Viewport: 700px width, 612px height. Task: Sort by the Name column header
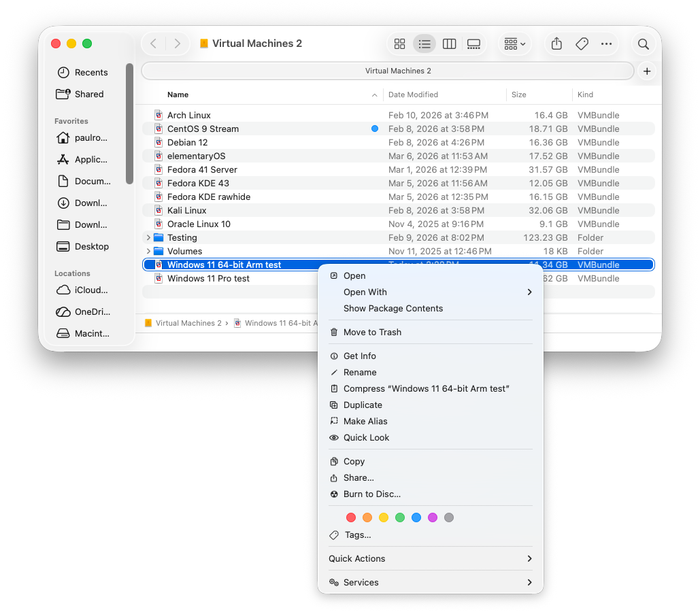[x=178, y=95]
